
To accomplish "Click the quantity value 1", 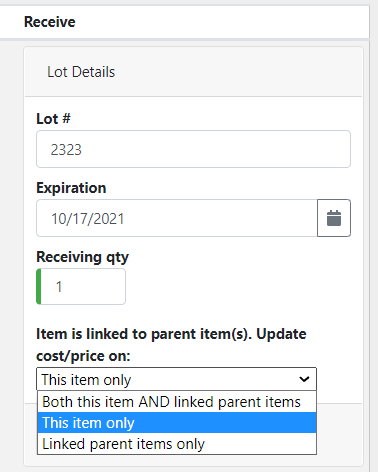I will [x=59, y=287].
